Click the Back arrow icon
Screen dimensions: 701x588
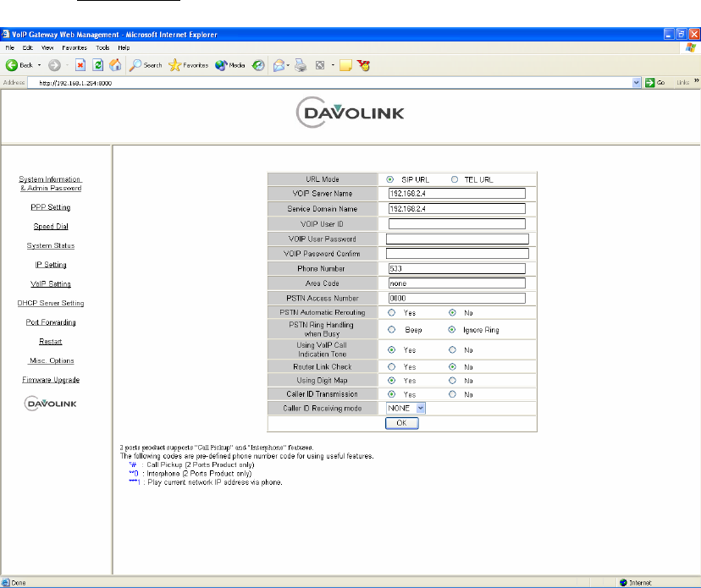point(12,65)
